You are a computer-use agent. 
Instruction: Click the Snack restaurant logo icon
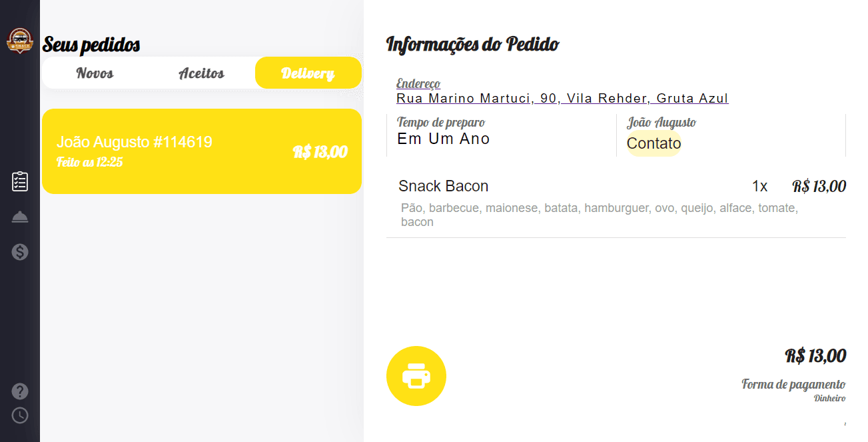click(20, 41)
